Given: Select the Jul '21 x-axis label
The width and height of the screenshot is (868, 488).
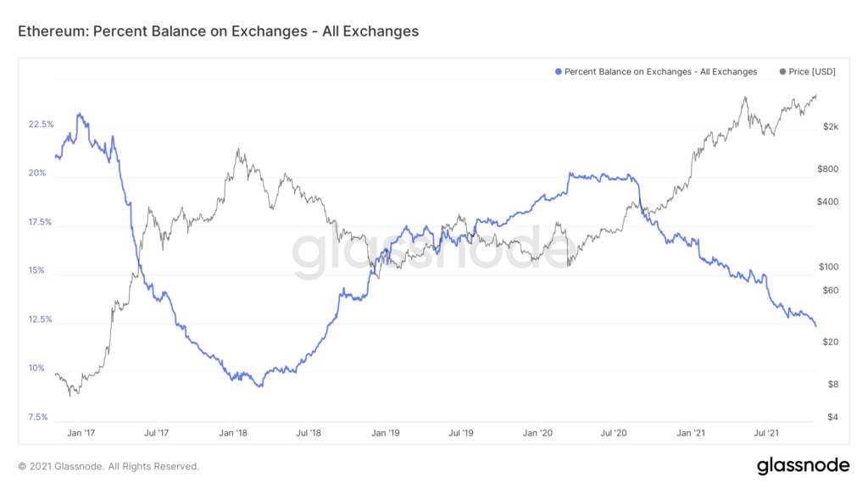Looking at the screenshot, I should click(x=766, y=433).
